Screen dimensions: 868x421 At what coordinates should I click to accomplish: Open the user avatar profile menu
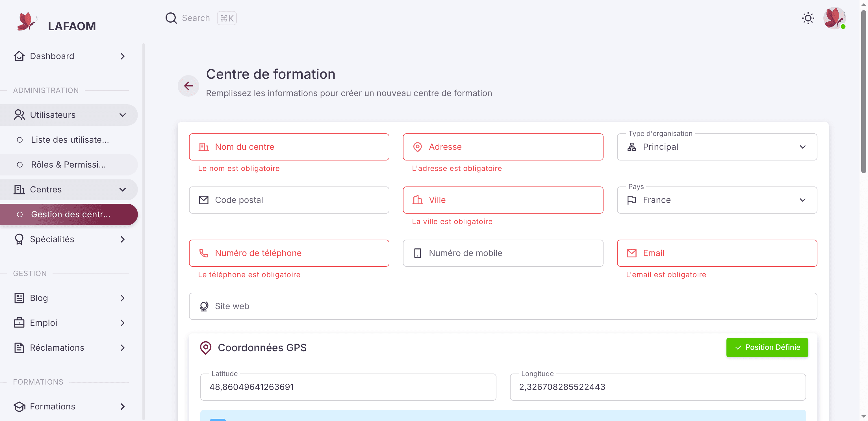pyautogui.click(x=834, y=18)
